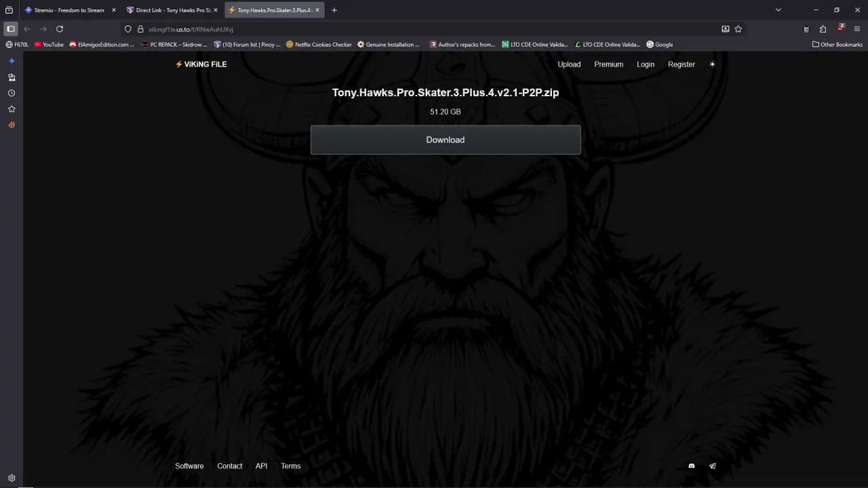The height and width of the screenshot is (488, 868).
Task: Close the Stremio tab
Action: [x=114, y=10]
